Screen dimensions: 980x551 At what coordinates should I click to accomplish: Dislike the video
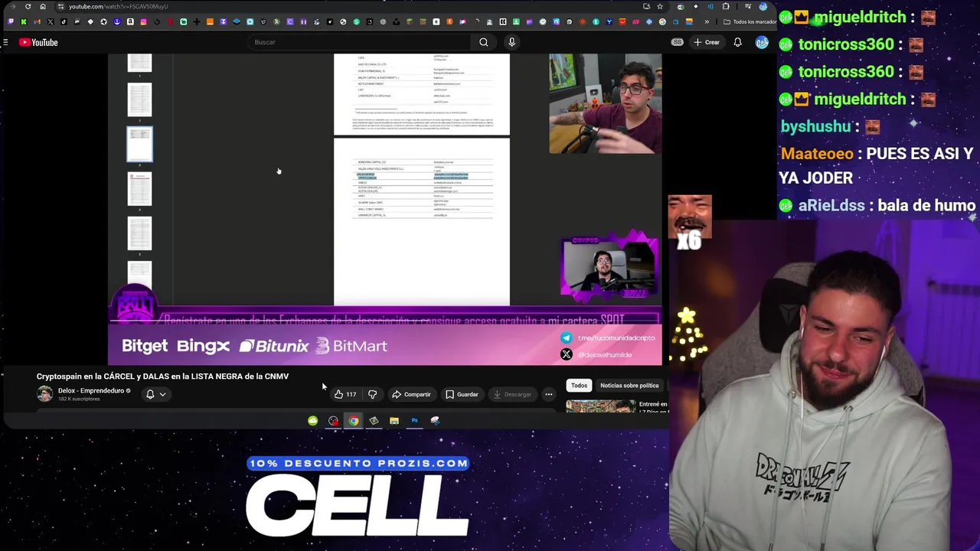point(372,394)
